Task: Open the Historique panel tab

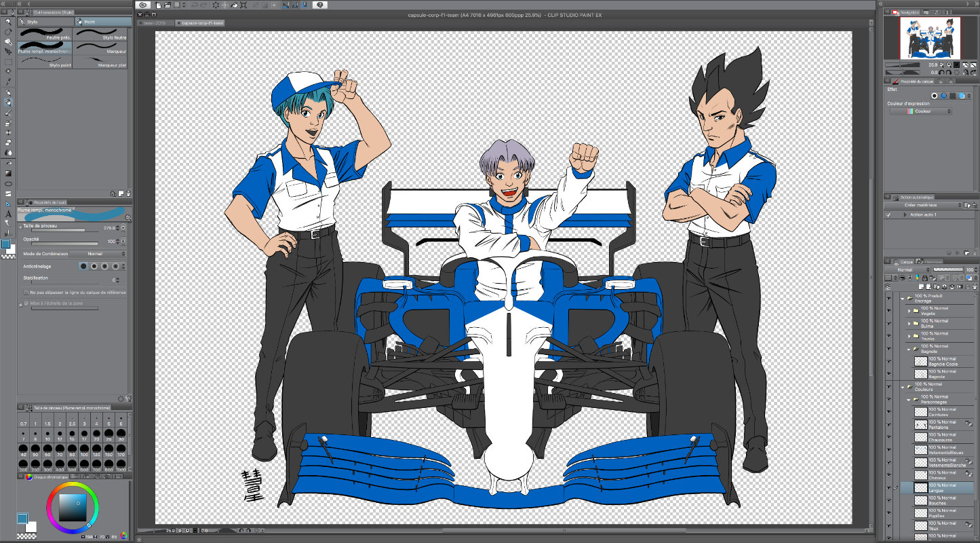Action: point(930,261)
